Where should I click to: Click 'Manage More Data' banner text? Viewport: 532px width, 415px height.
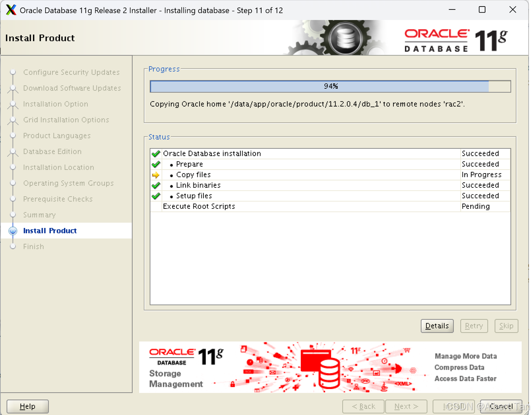tap(465, 356)
